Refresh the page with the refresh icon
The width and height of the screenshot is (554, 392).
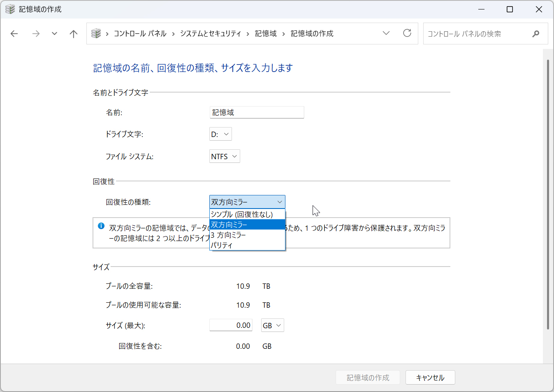click(x=407, y=33)
